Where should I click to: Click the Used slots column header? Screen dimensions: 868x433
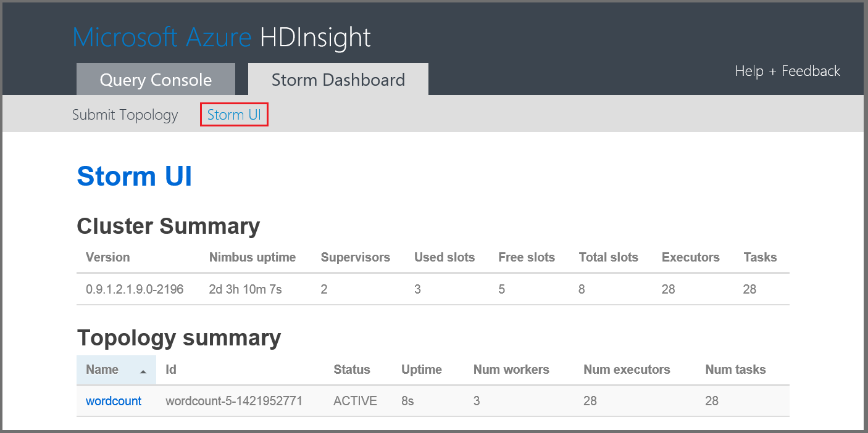[x=444, y=257]
